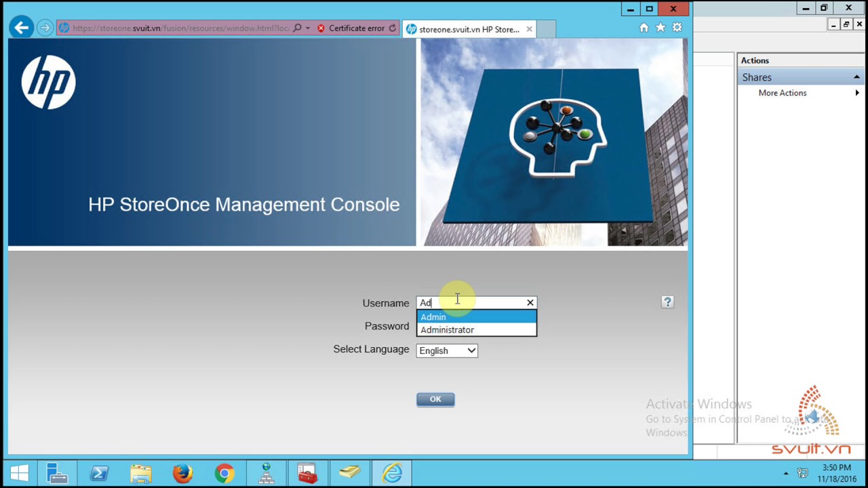The image size is (868, 488).
Task: Click the OK login button
Action: 435,399
